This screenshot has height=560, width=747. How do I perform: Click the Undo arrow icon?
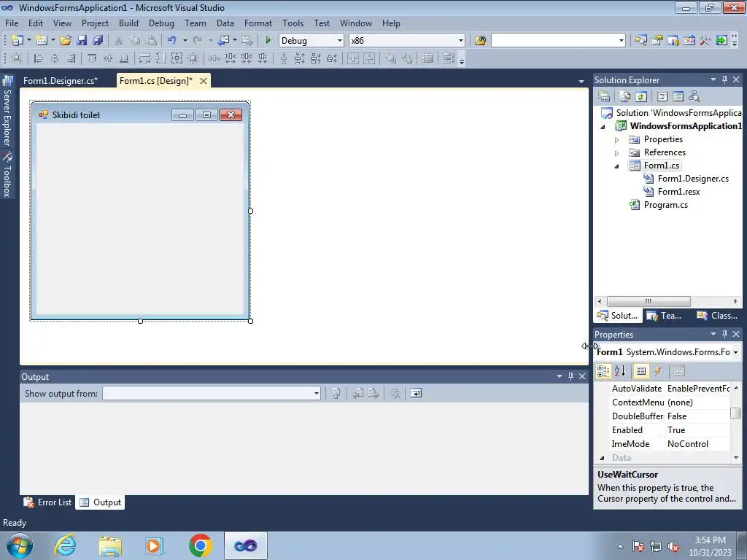(172, 41)
